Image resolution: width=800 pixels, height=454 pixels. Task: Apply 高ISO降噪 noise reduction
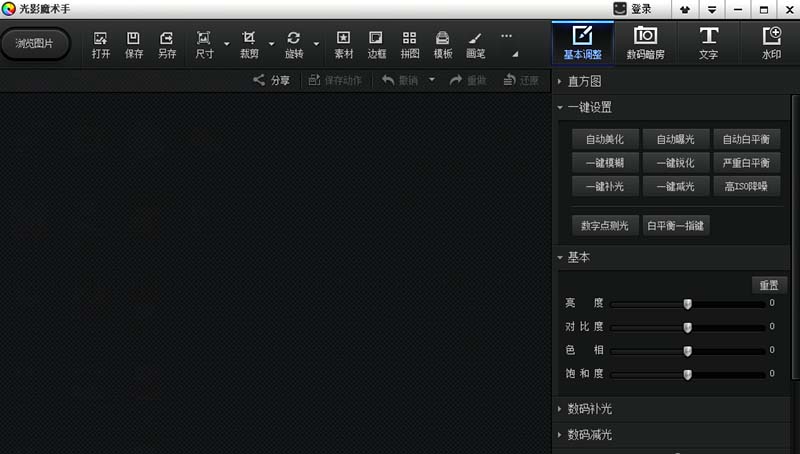(x=746, y=186)
